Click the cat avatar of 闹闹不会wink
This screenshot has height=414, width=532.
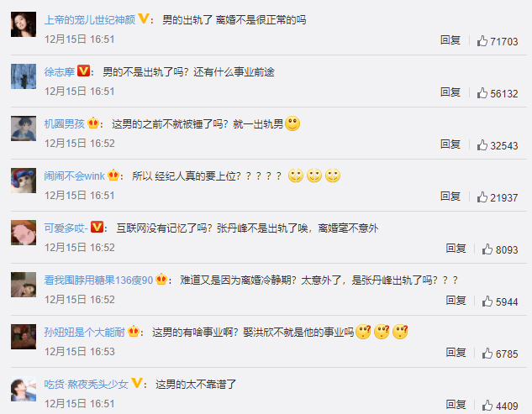[24, 181]
